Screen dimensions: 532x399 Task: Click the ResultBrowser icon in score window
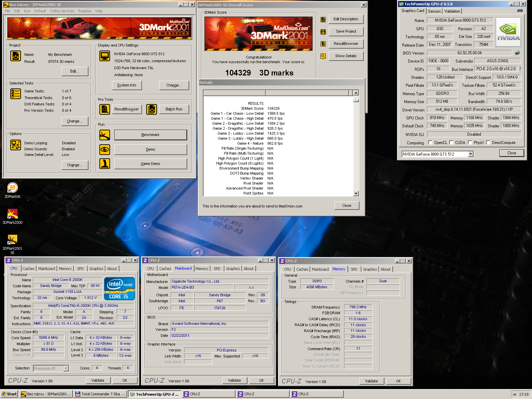[x=323, y=44]
